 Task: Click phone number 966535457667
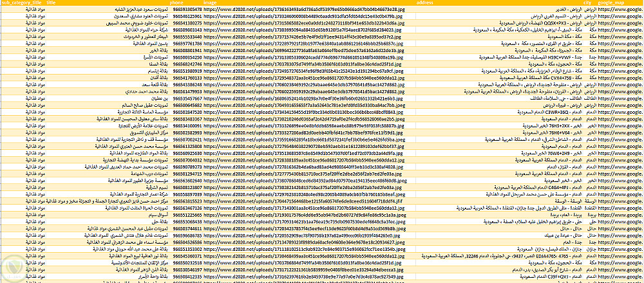pos(187,98)
